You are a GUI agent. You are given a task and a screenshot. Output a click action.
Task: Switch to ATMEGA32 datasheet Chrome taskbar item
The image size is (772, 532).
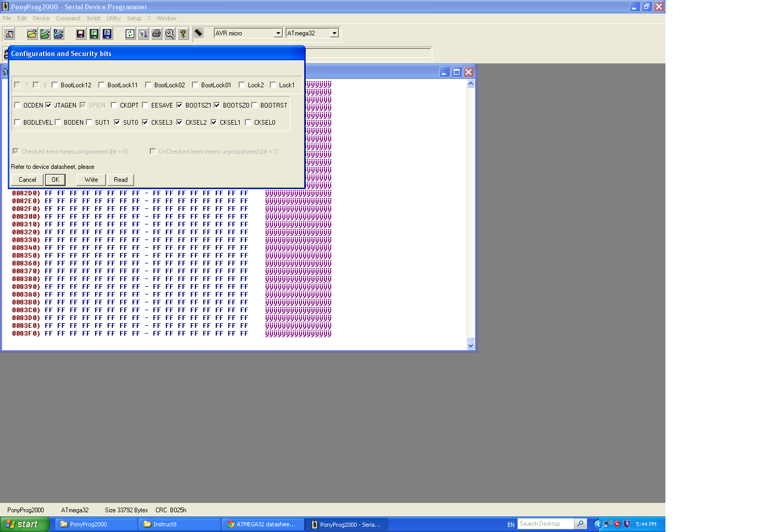pos(263,524)
